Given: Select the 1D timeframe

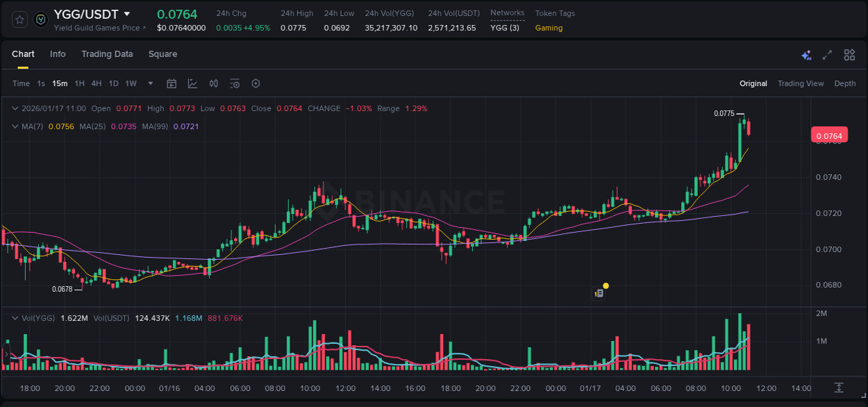Looking at the screenshot, I should click(113, 83).
